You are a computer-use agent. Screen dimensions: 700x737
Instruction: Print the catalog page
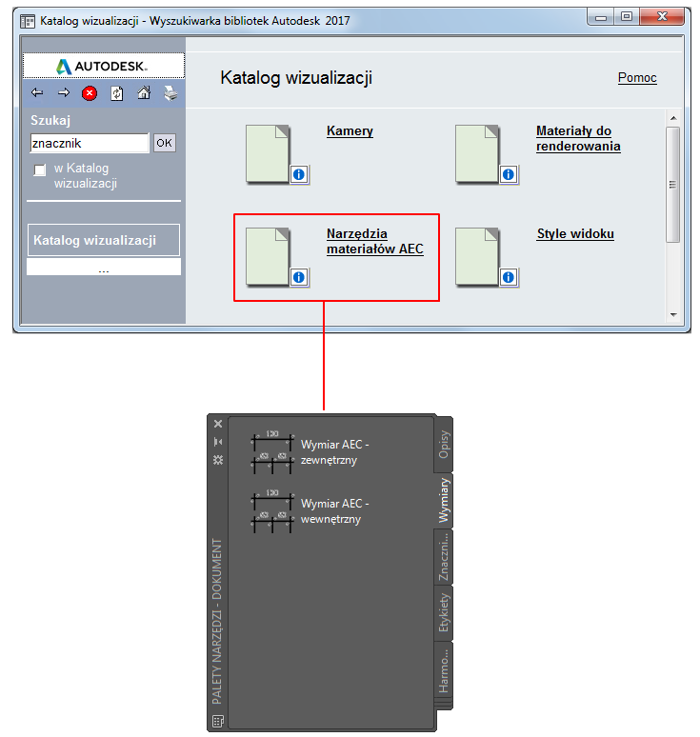click(x=170, y=93)
